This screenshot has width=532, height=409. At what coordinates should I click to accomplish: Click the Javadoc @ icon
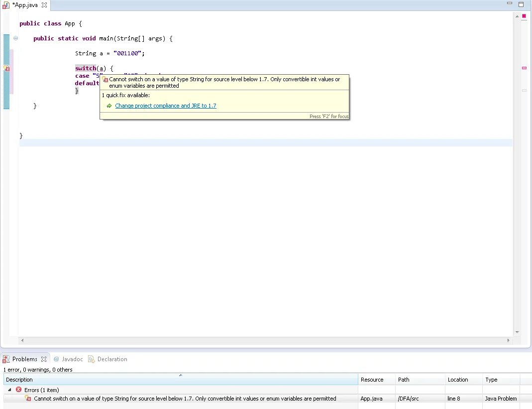click(56, 359)
